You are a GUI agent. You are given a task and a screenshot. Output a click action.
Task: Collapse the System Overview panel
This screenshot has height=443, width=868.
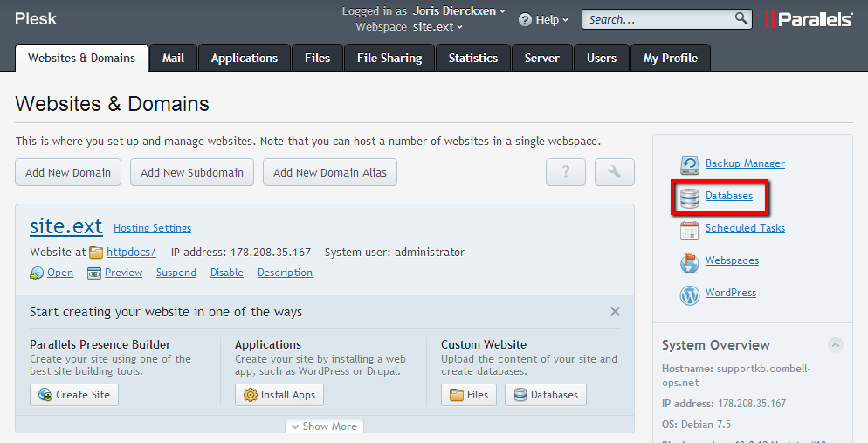point(835,344)
